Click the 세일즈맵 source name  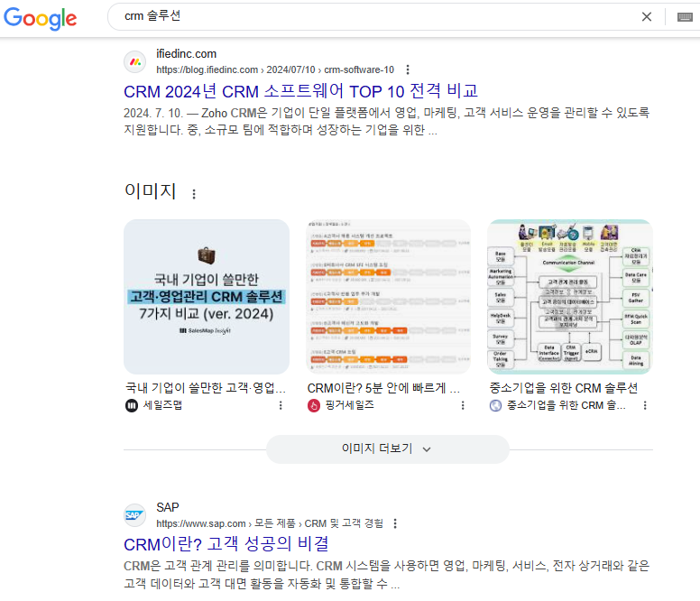pyautogui.click(x=162, y=405)
